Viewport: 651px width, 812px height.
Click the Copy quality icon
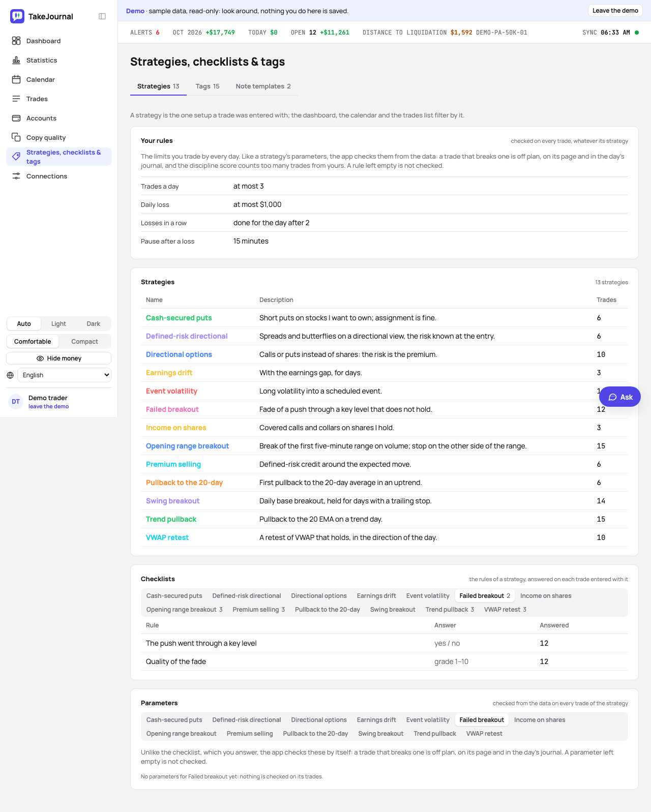(x=16, y=137)
